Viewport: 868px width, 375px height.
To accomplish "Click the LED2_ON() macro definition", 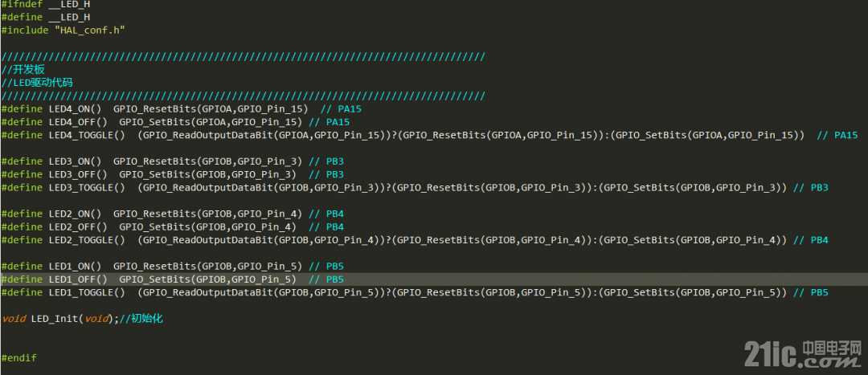I will point(172,214).
